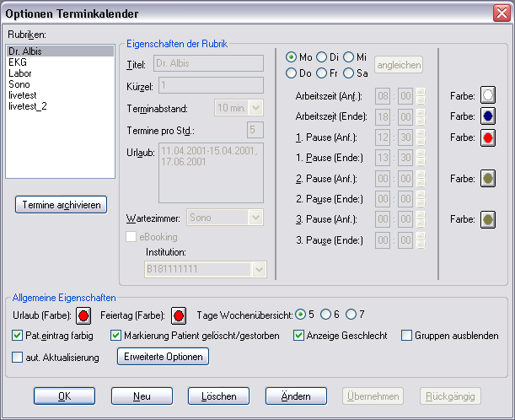Click the angleichen button
The height and width of the screenshot is (420, 515).
pyautogui.click(x=399, y=65)
